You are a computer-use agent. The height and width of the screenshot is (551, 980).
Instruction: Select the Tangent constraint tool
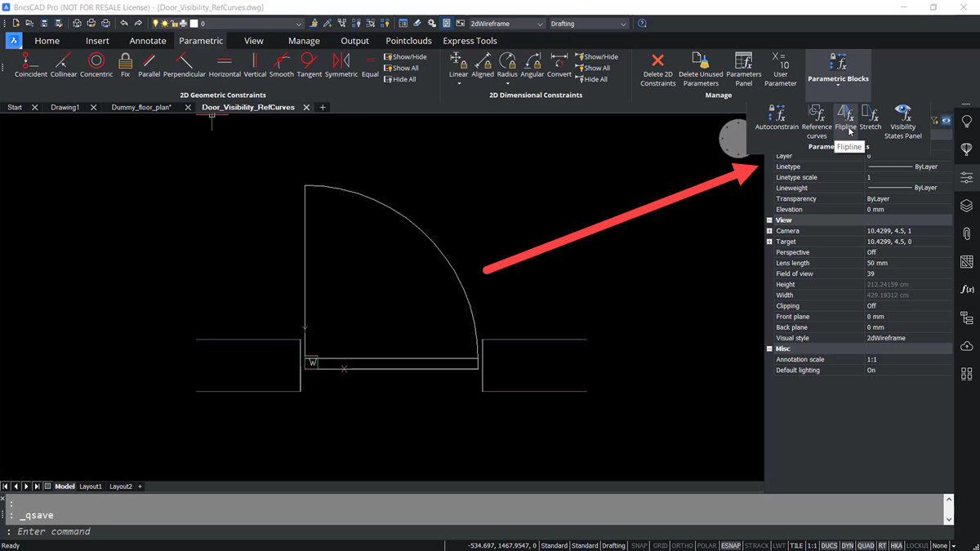click(309, 65)
